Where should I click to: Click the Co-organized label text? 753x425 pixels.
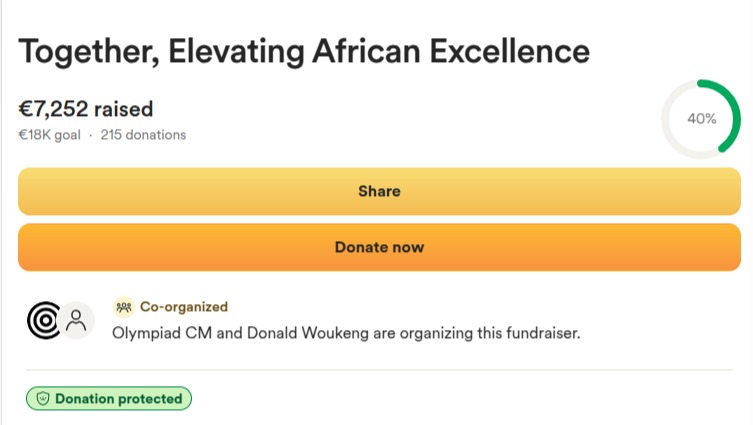coord(184,307)
